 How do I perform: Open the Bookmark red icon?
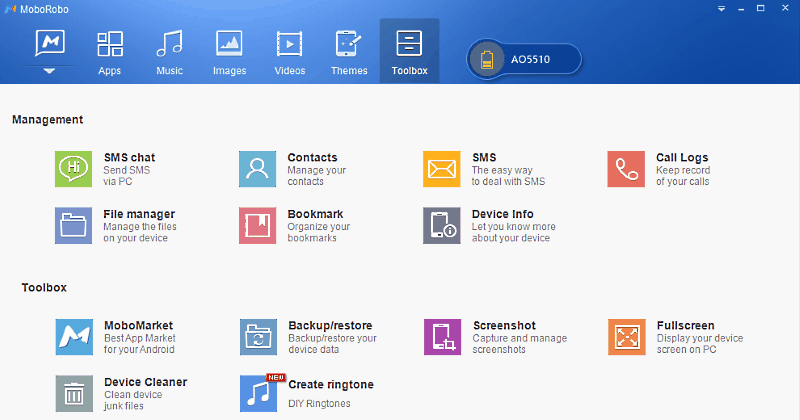(x=258, y=225)
